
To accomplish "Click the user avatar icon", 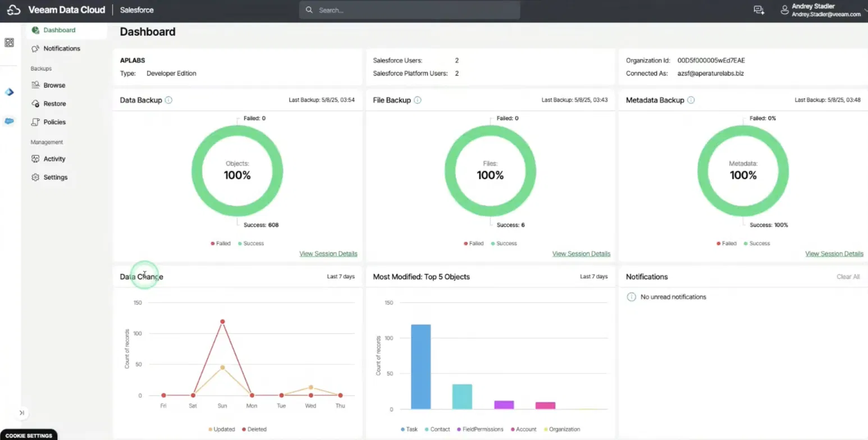I will [785, 10].
